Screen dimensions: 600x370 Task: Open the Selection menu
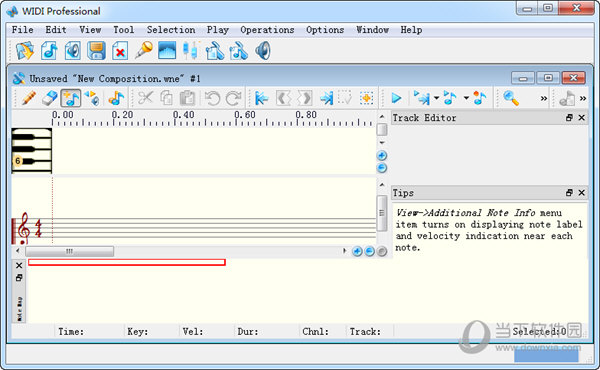(171, 30)
